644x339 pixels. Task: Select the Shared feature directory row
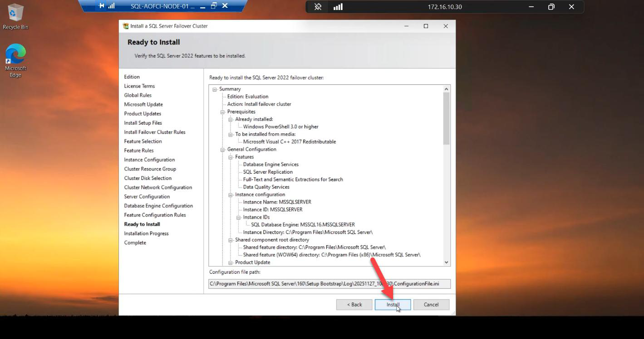(315, 247)
